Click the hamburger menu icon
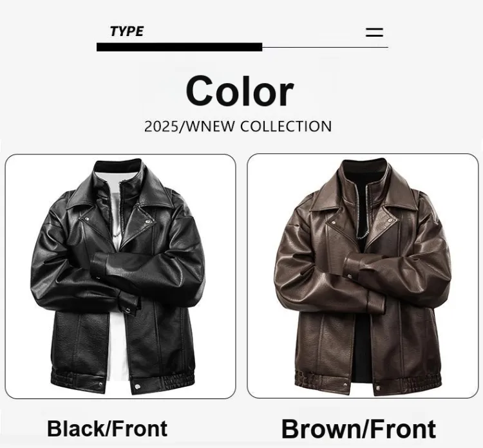Screen dimensions: 483x448 point(374,32)
